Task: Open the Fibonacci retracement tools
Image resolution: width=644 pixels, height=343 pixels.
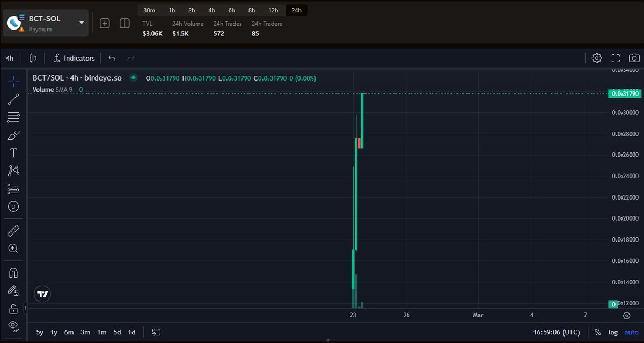Action: [x=13, y=117]
